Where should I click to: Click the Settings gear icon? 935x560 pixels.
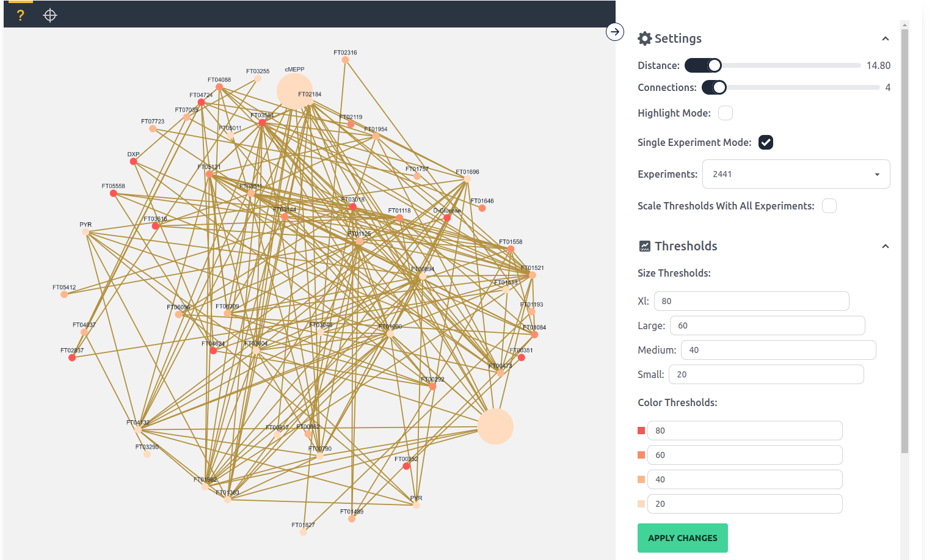645,38
